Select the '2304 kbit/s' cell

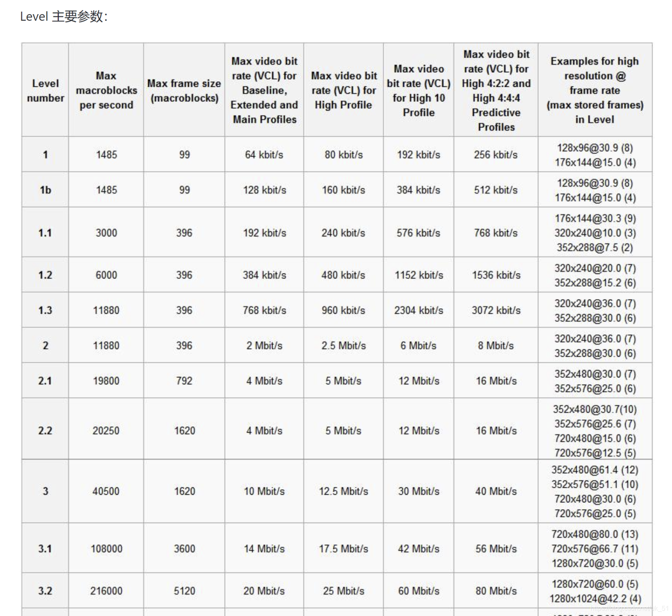pos(419,310)
